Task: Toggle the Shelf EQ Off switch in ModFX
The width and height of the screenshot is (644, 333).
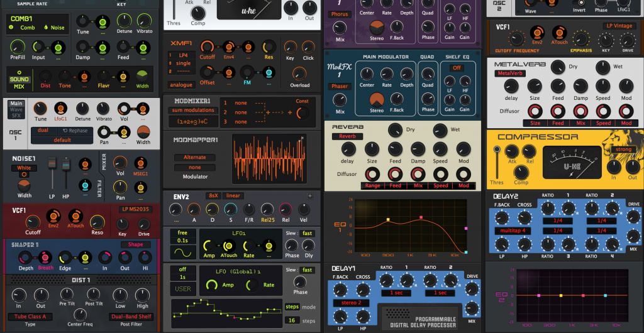Action: (457, 68)
